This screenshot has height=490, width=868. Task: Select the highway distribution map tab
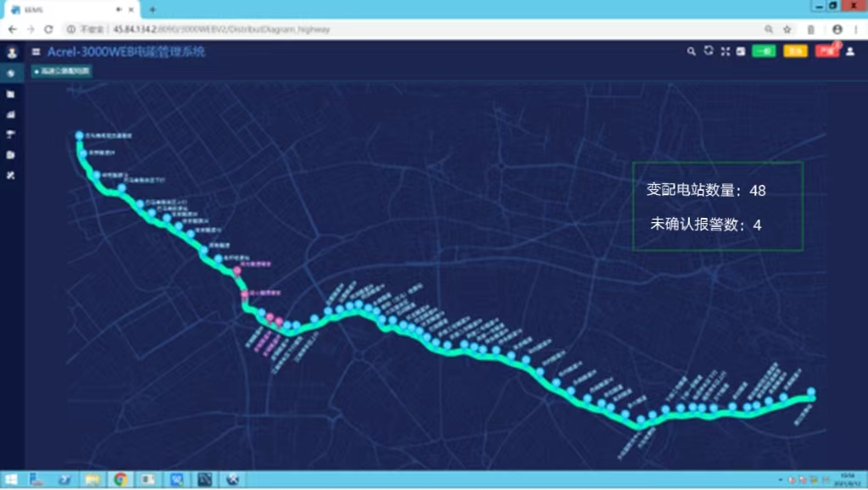pyautogui.click(x=61, y=71)
